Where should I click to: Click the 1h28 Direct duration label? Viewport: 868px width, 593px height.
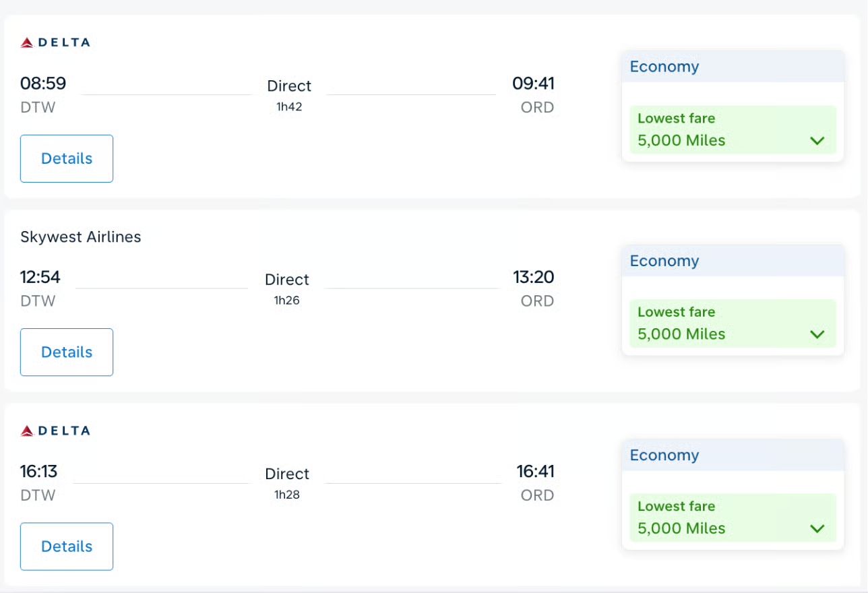click(287, 495)
